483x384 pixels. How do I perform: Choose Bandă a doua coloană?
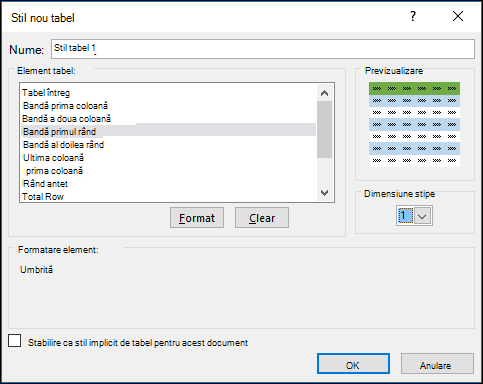66,119
